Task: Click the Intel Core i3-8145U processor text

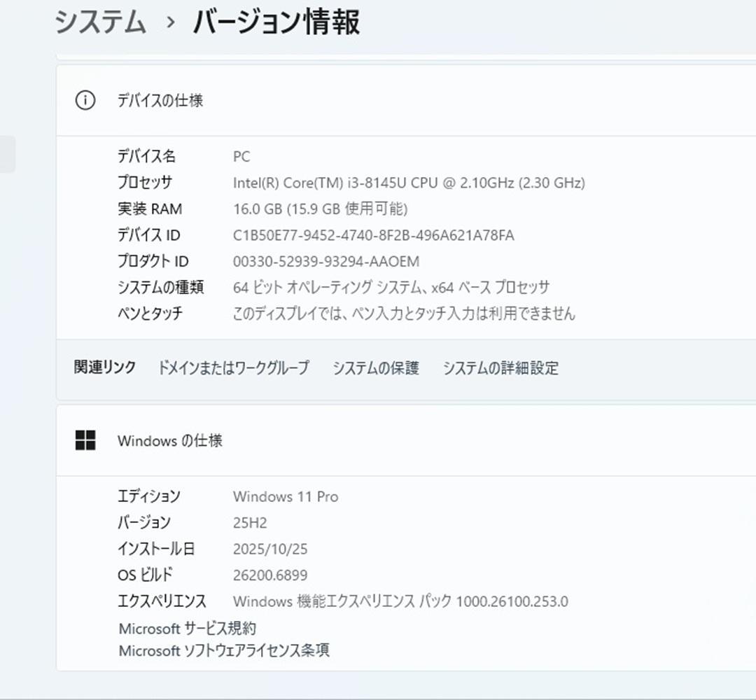Action: coord(408,183)
